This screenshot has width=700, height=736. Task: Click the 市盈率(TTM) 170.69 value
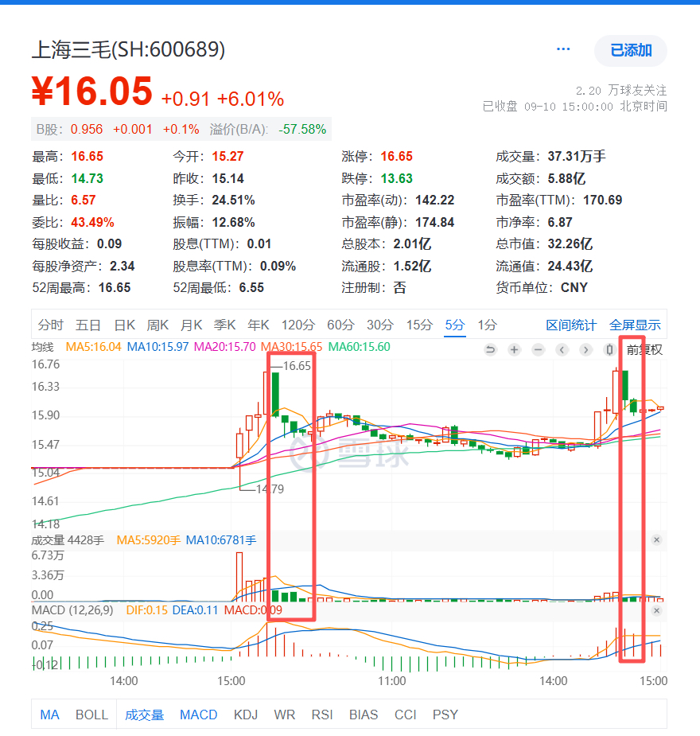603,200
